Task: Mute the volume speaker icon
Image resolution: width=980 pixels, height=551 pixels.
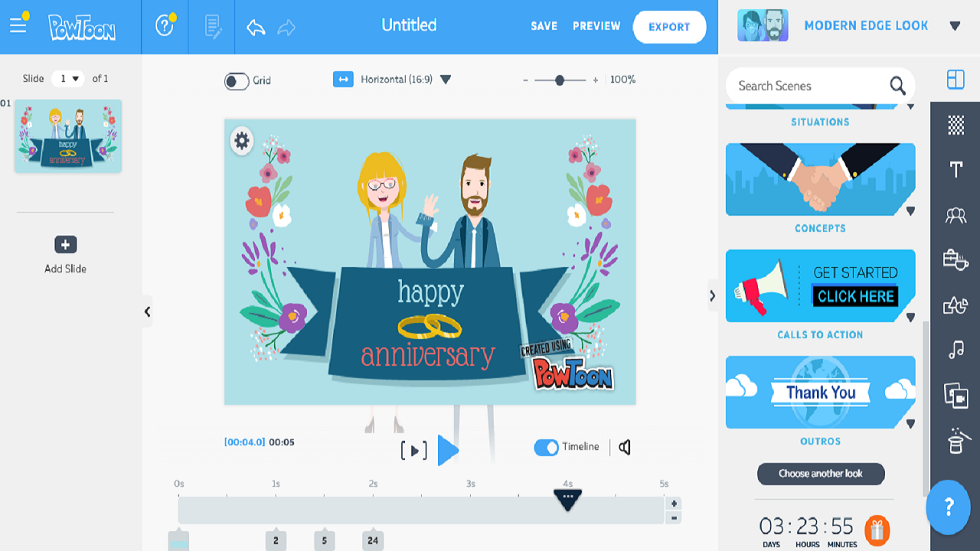Action: [x=625, y=447]
